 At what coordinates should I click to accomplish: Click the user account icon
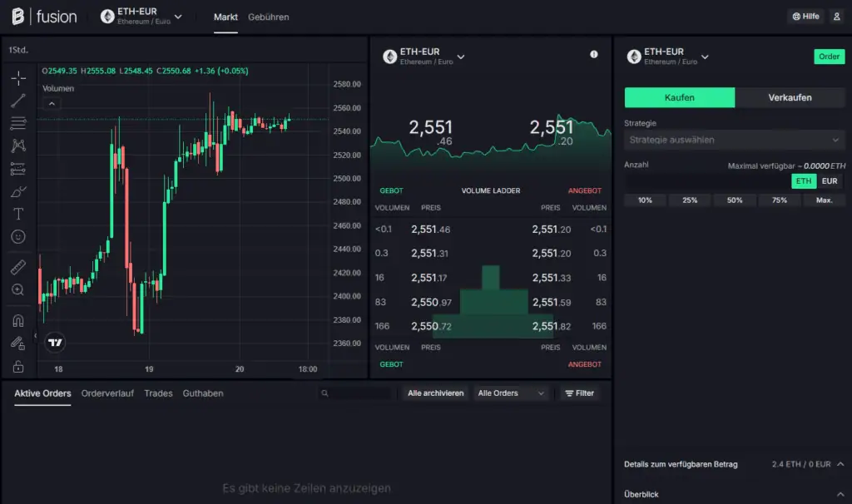click(836, 17)
